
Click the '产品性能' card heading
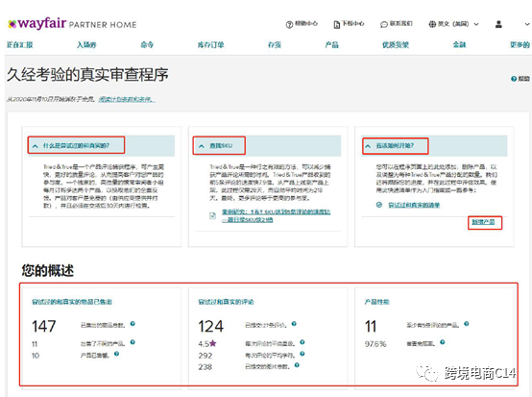[x=377, y=302]
